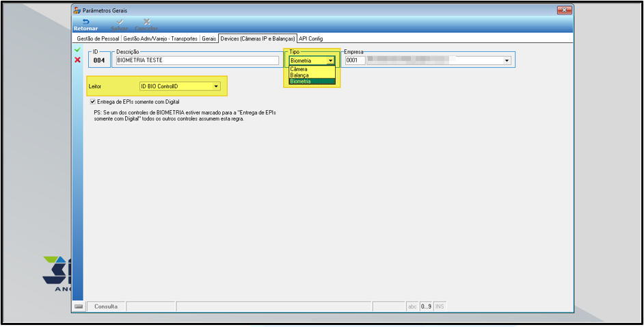Image resolution: width=644 pixels, height=327 pixels.
Task: Expand the Tipo dropdown arrow
Action: point(330,61)
